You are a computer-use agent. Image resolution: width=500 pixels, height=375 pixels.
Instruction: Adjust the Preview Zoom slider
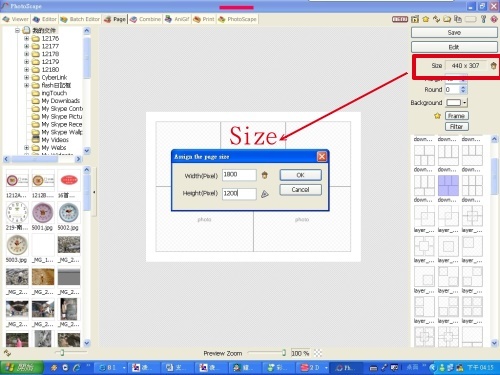click(x=284, y=353)
